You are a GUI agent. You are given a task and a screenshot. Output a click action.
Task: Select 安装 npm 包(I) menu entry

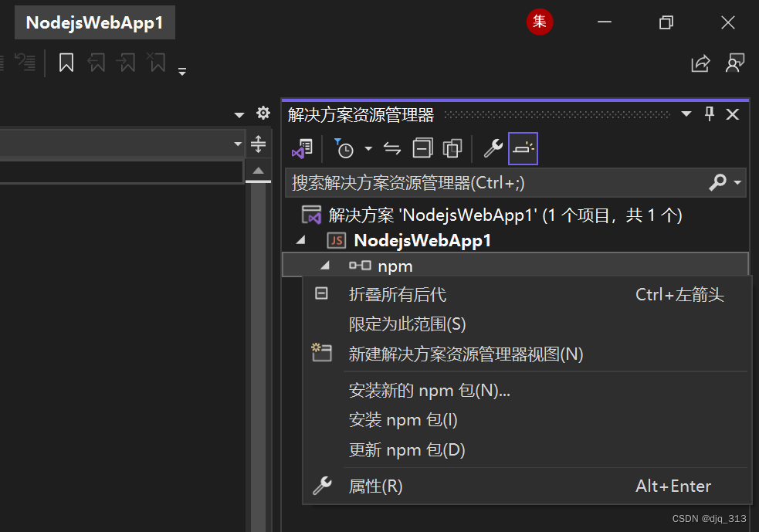point(527,420)
